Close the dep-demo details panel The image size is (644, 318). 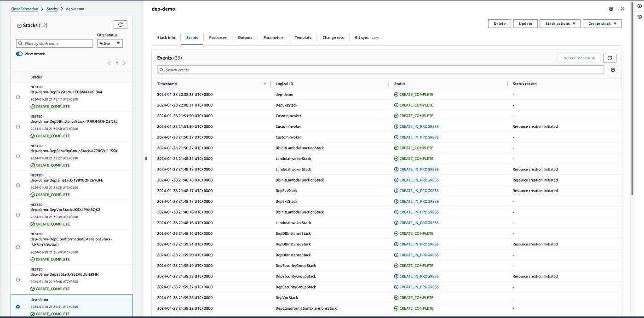(x=622, y=9)
